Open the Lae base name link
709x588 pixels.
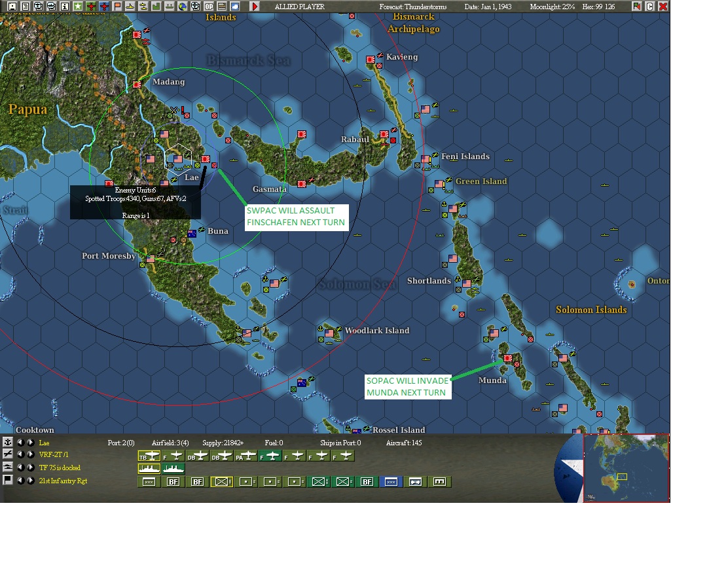click(44, 443)
